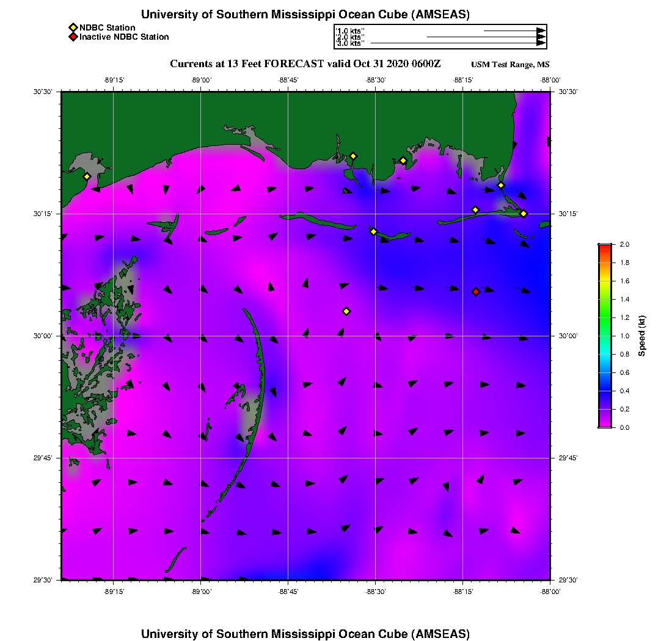
Task: Click the 3.0 kts arrow in the scale legend
Action: tap(458, 43)
